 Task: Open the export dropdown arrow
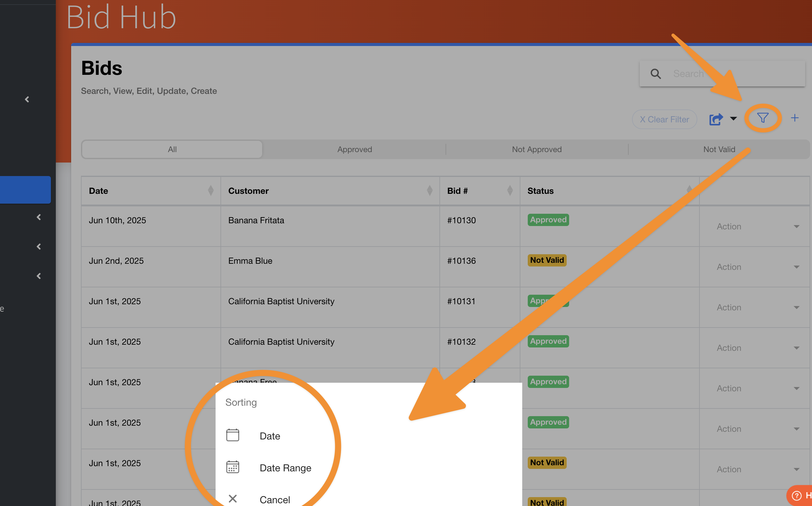coord(733,118)
